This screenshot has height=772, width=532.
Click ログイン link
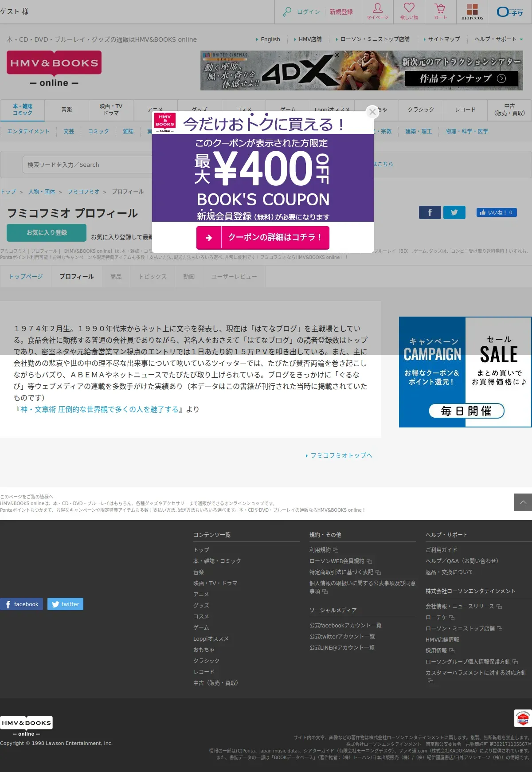pos(308,12)
